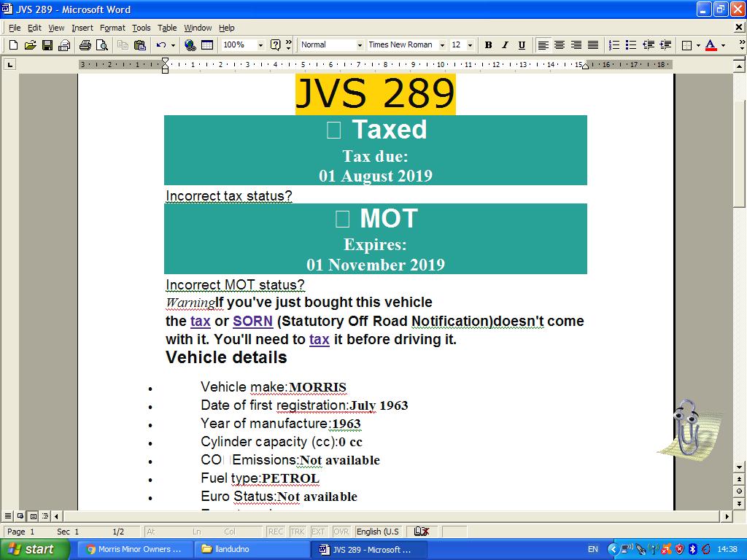The image size is (747, 560).
Task: Set Align Right paragraph alignment
Action: click(x=576, y=45)
